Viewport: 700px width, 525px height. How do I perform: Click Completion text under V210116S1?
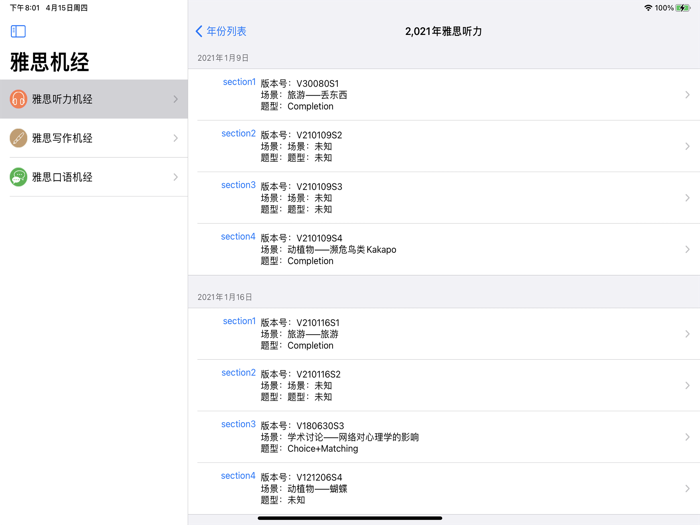click(310, 346)
